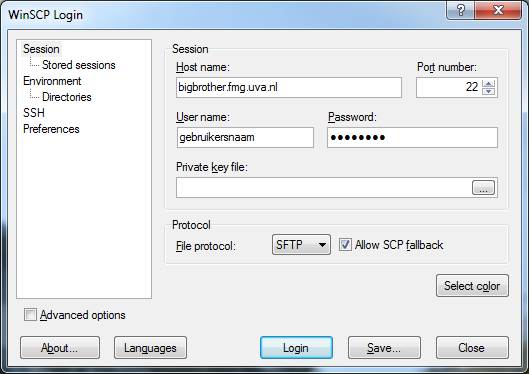This screenshot has width=529, height=374.
Task: Click the Login button
Action: (296, 348)
